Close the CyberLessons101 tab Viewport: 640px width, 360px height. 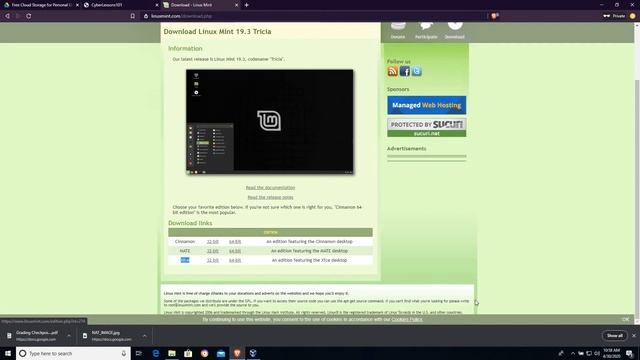157,5
